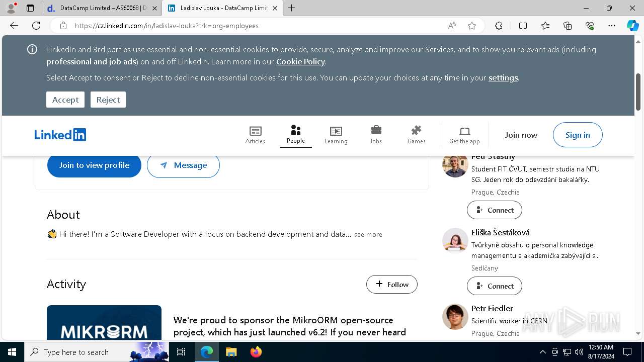Viewport: 644px width, 362px height.
Task: Click Get the app laptop icon
Action: pos(464,135)
